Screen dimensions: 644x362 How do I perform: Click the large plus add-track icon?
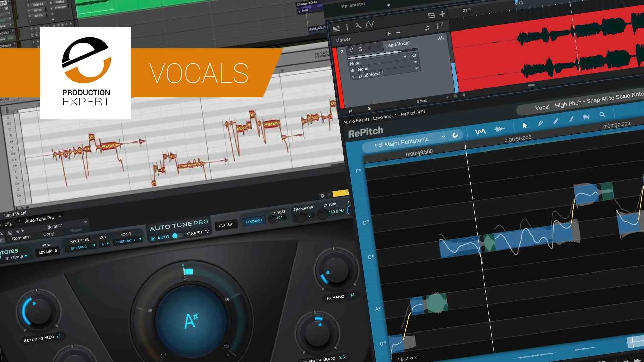pos(442,14)
